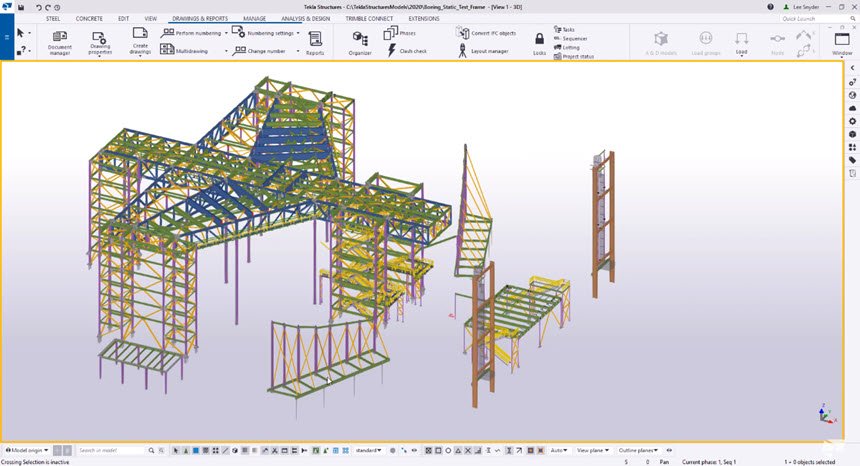Open the EDIT ribbon tab
This screenshot has height=466, width=860.
coord(123,19)
